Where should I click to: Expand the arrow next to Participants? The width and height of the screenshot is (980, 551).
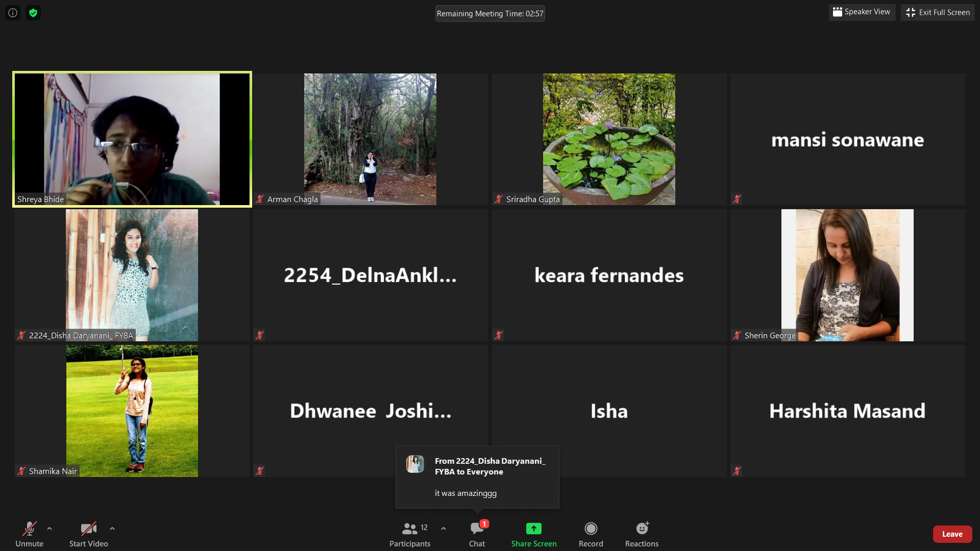click(444, 529)
